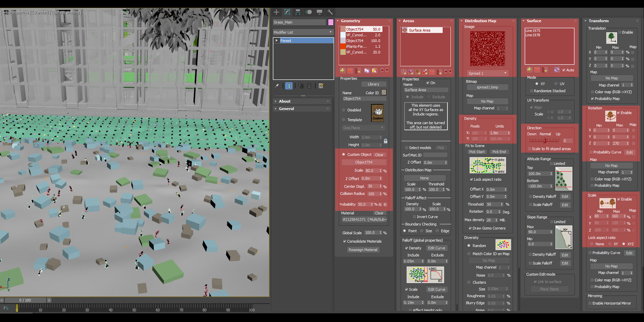The image size is (644, 322).
Task: Add a new paint area in Areas
Action: tap(425, 72)
